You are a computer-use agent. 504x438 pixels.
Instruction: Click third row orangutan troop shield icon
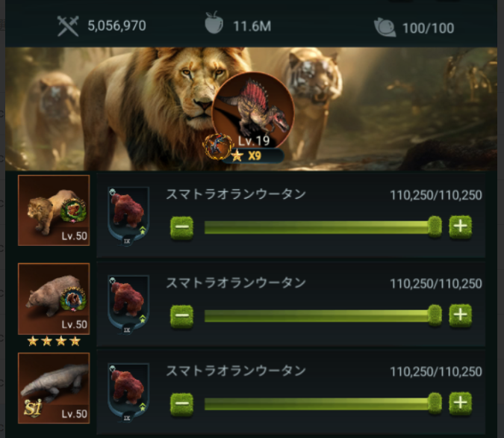click(x=128, y=393)
